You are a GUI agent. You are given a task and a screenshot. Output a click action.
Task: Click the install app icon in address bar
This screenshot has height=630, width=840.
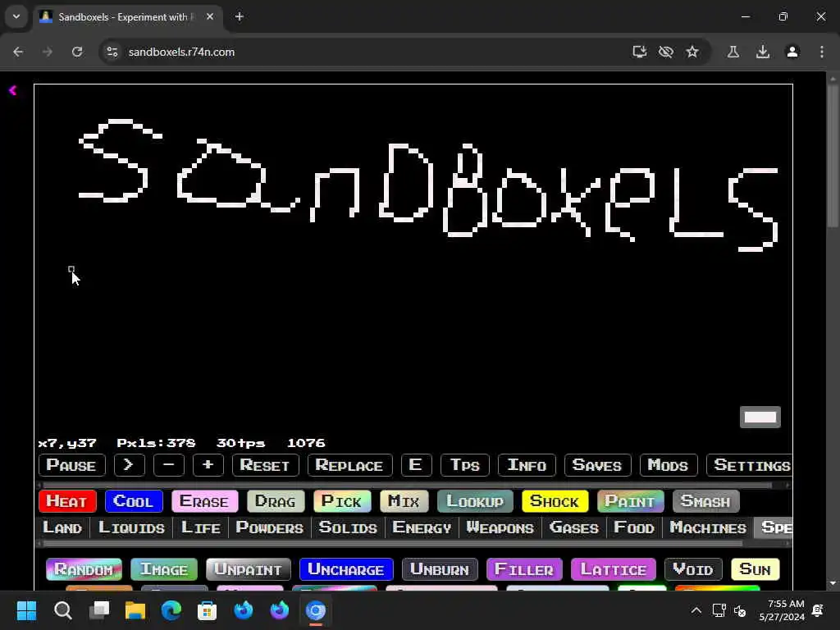(x=640, y=52)
